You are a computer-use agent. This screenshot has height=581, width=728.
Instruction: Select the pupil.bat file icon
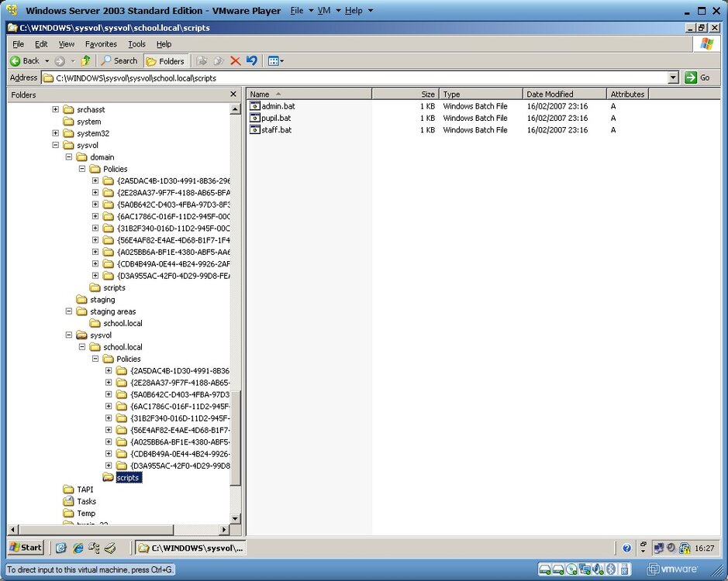point(255,118)
